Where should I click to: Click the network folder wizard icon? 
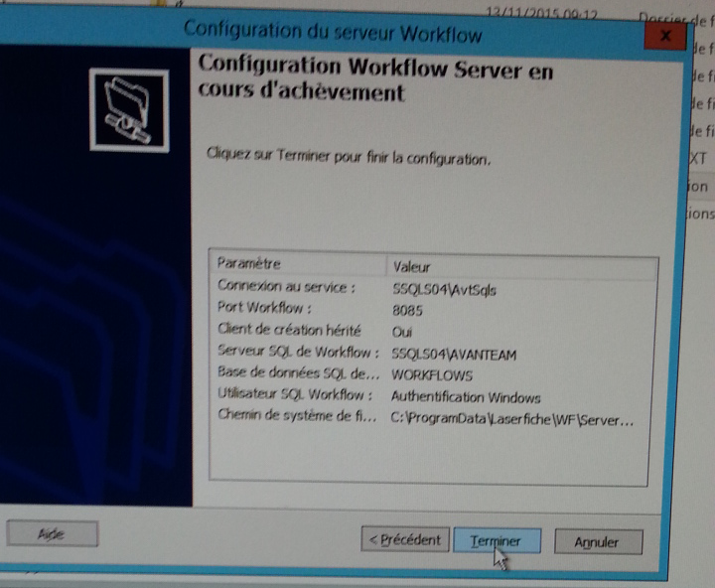click(129, 110)
